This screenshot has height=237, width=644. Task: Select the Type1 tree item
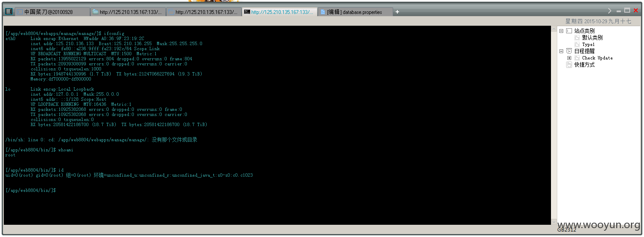[x=588, y=44]
